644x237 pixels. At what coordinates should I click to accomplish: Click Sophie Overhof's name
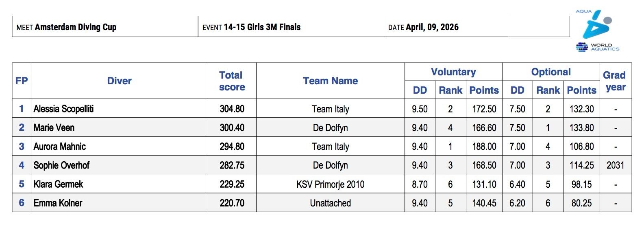61,165
